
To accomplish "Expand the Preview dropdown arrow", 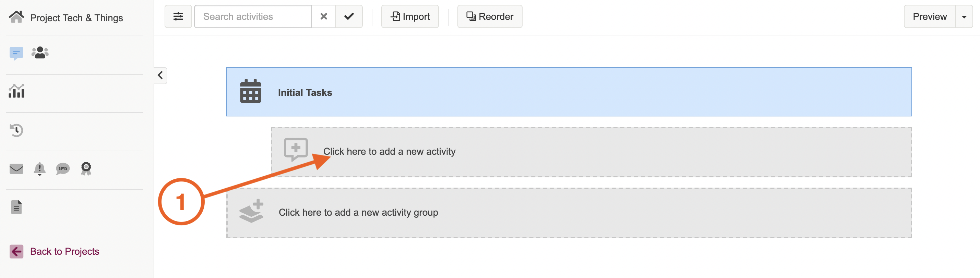I will click(x=964, y=17).
